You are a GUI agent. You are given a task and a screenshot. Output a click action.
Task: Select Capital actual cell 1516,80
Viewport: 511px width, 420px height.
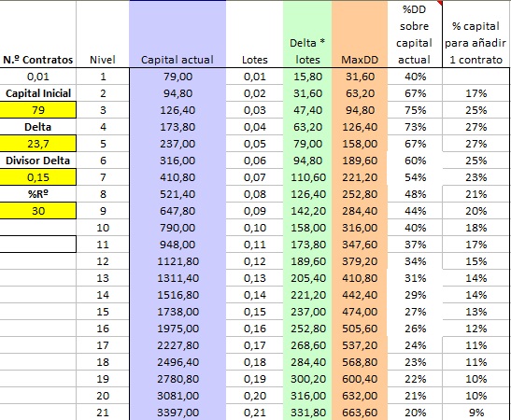177,295
